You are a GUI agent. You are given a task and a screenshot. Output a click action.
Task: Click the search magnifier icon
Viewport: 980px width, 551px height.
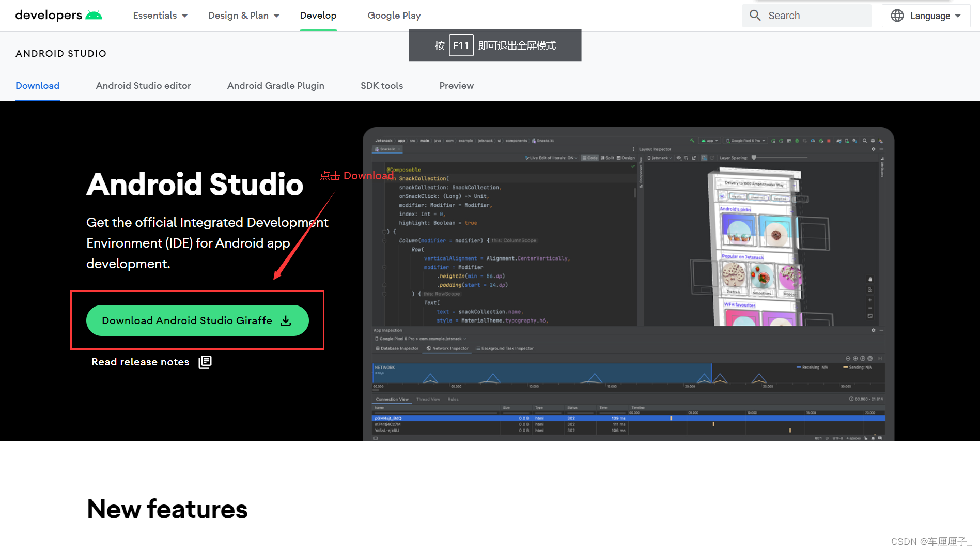(x=755, y=16)
